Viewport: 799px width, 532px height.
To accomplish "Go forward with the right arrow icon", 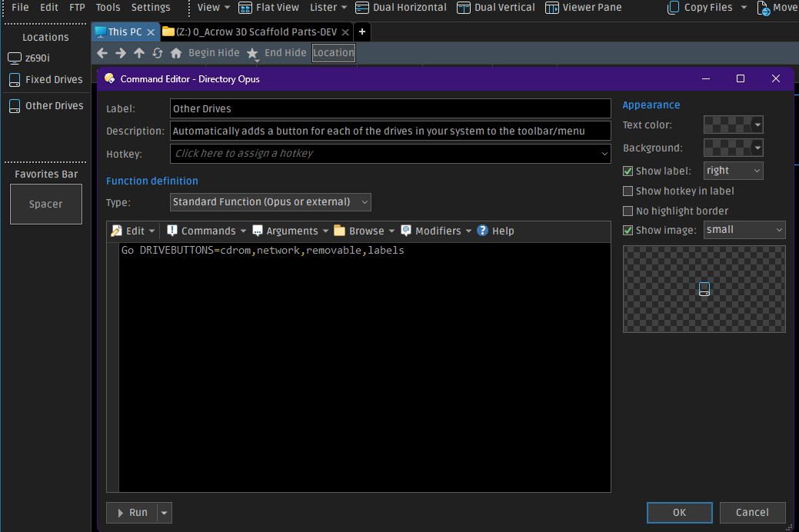I will 120,53.
